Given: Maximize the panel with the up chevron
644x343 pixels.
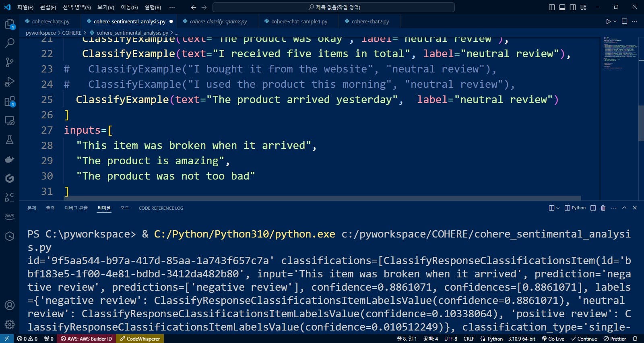Looking at the screenshot, I should (624, 208).
